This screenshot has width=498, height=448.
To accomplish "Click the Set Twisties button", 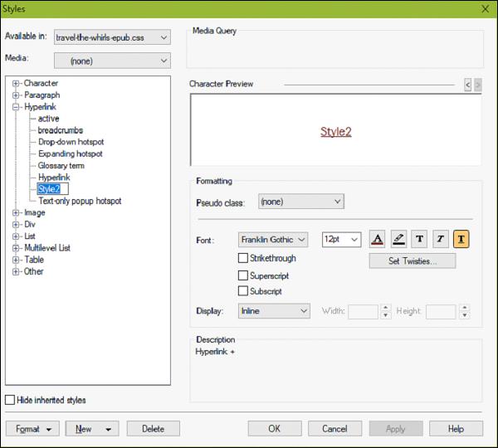I will tap(413, 261).
